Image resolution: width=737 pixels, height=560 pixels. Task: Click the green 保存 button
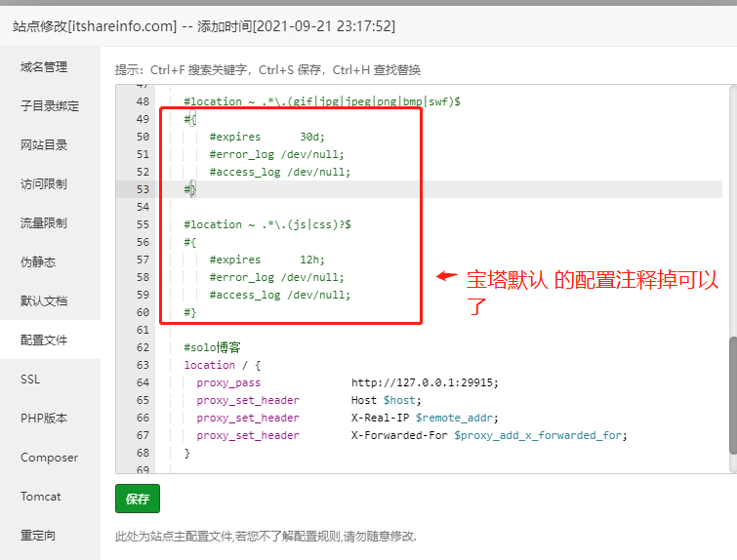point(138,499)
